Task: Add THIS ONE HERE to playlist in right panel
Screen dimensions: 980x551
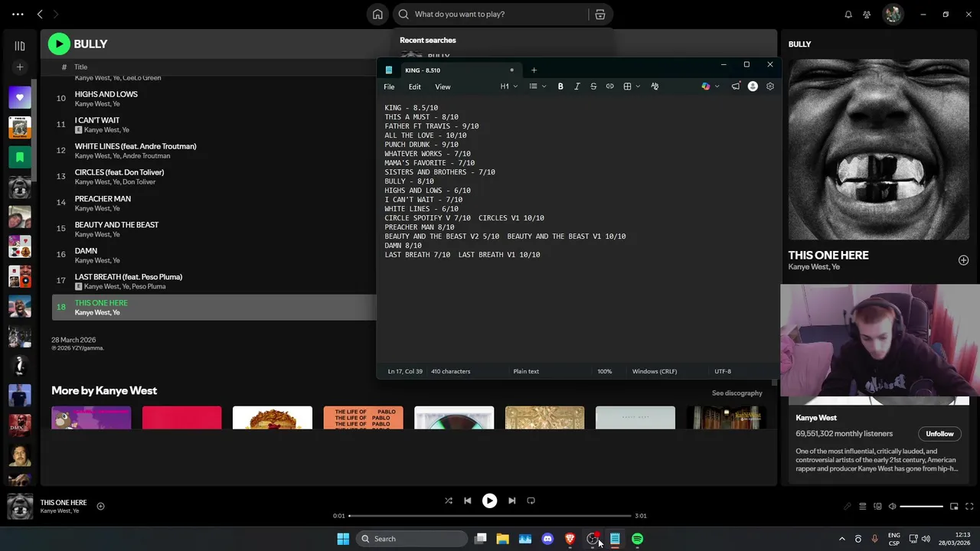Action: point(963,260)
